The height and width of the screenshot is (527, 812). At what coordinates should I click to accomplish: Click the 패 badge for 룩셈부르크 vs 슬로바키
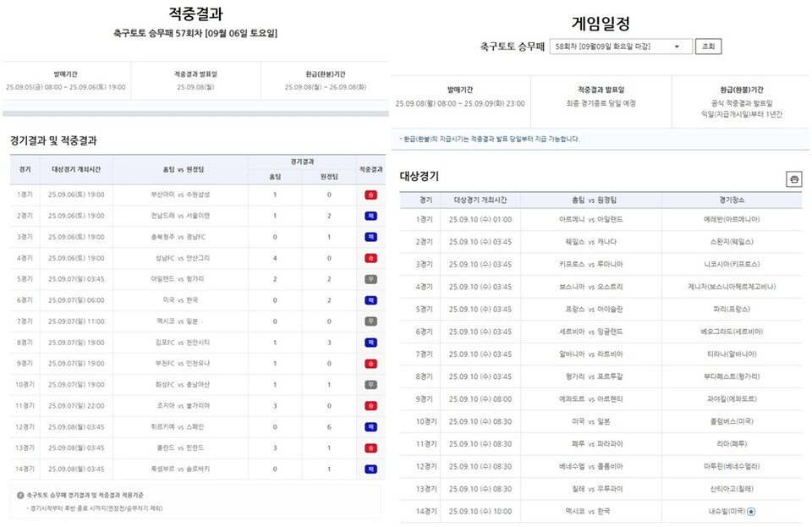370,469
